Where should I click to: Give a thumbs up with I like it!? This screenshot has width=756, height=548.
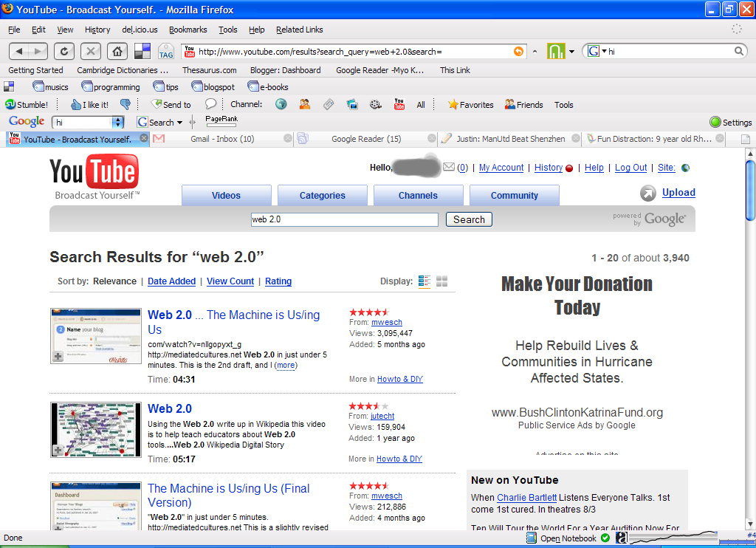(89, 105)
